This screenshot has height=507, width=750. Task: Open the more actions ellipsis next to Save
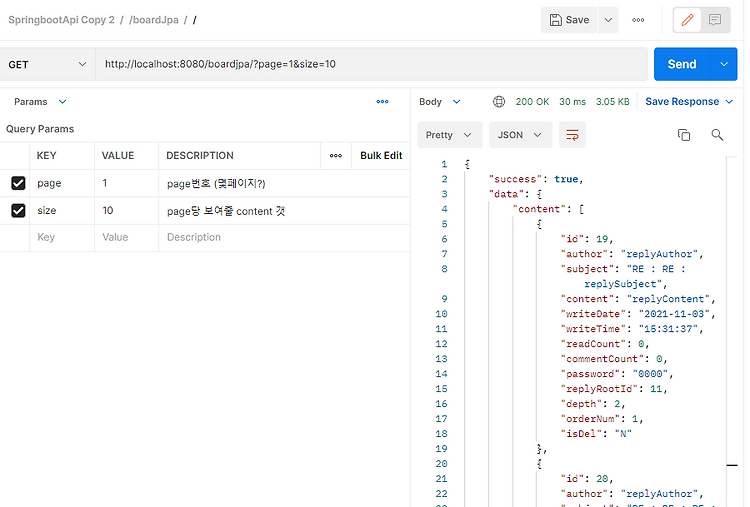click(x=638, y=20)
